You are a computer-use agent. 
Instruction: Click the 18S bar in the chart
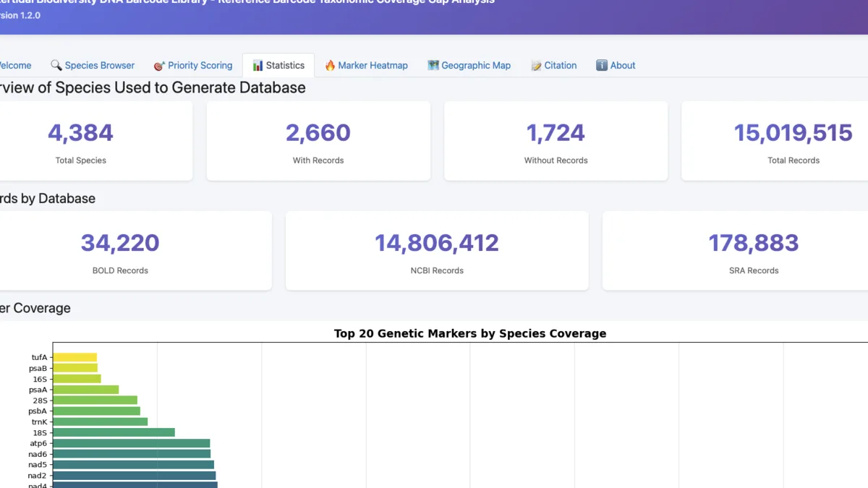click(x=114, y=432)
